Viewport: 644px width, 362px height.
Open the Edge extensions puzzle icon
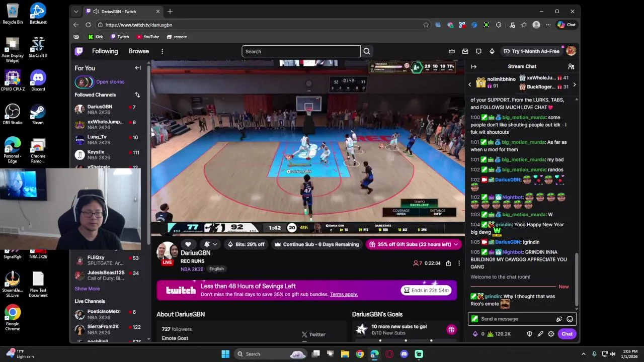(x=499, y=25)
